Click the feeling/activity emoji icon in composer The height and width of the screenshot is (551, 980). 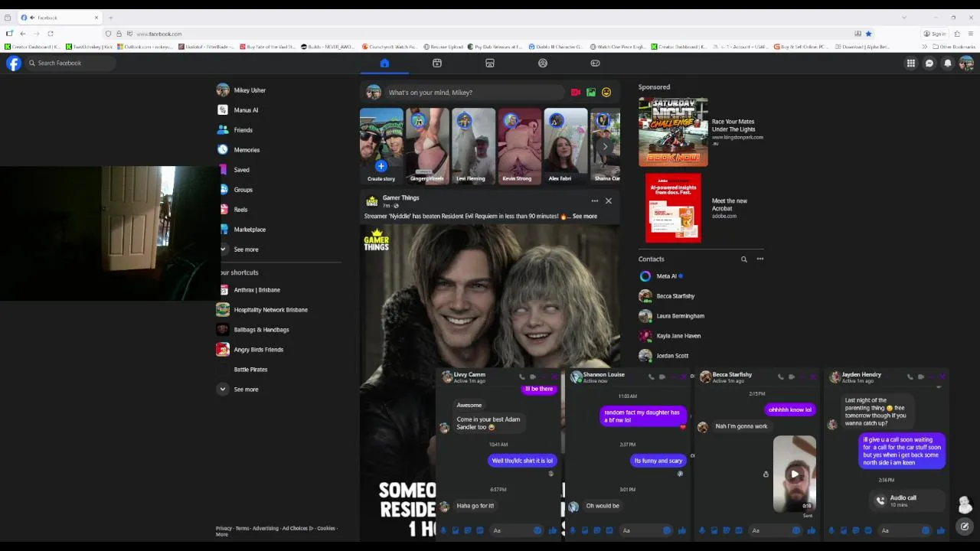606,93
